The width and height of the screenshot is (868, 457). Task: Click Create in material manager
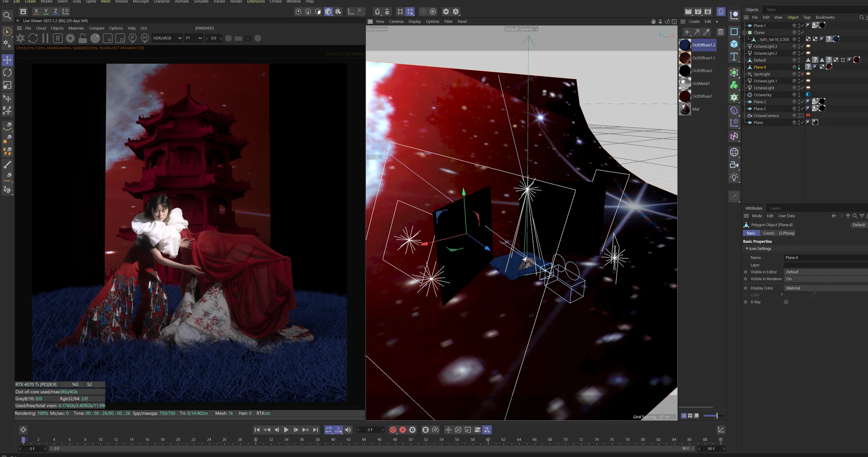pyautogui.click(x=694, y=22)
